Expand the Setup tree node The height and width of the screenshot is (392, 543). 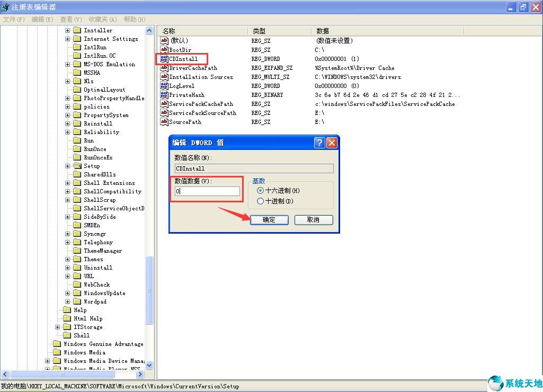click(x=67, y=166)
